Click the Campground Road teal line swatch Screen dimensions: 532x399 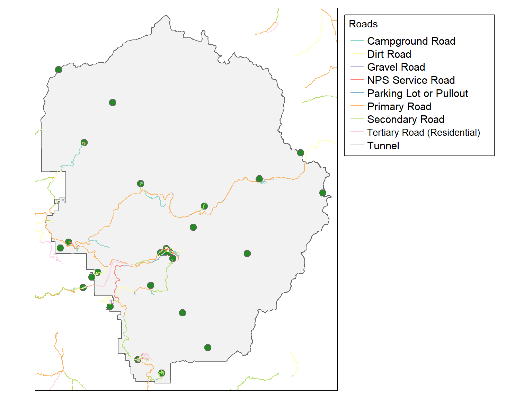(x=357, y=41)
